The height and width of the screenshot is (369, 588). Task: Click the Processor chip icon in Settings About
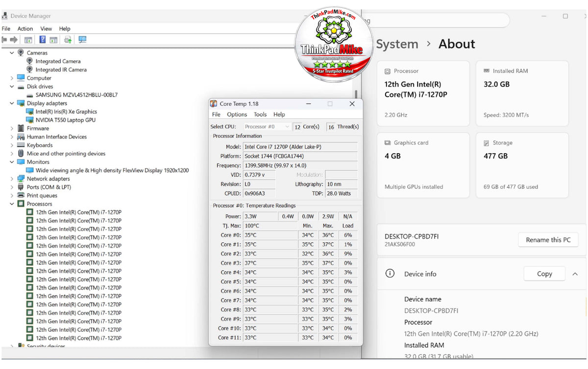tap(388, 71)
